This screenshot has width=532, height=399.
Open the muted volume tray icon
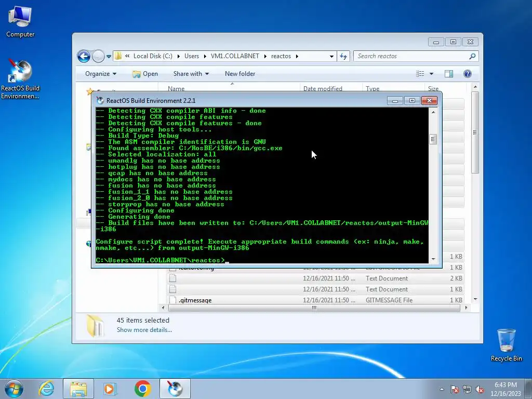pyautogui.click(x=480, y=390)
